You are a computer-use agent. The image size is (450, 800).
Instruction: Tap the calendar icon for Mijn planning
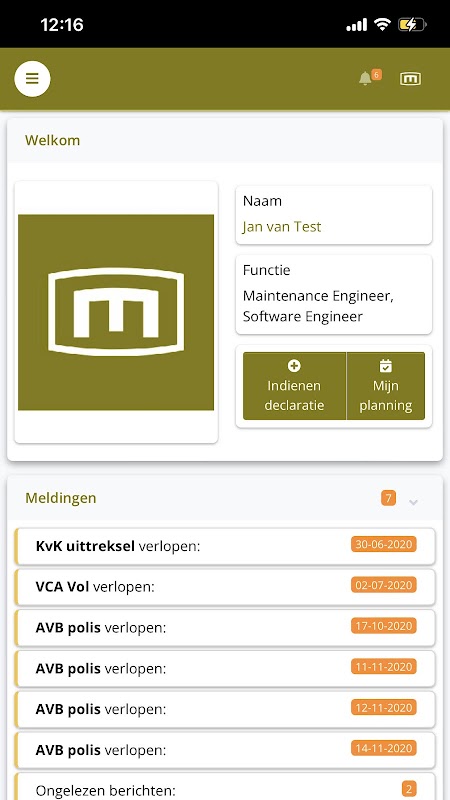386,365
